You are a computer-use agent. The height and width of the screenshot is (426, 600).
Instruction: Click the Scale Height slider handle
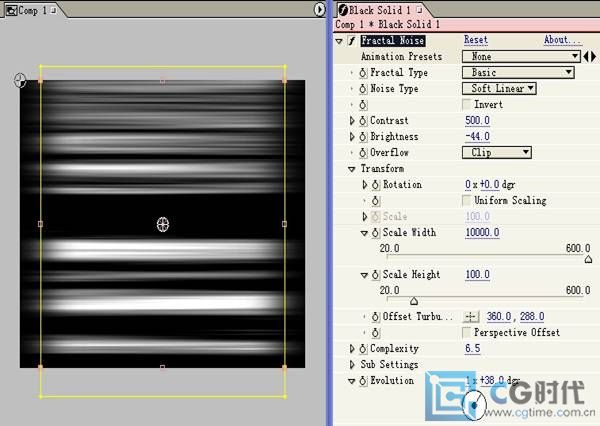pos(414,302)
